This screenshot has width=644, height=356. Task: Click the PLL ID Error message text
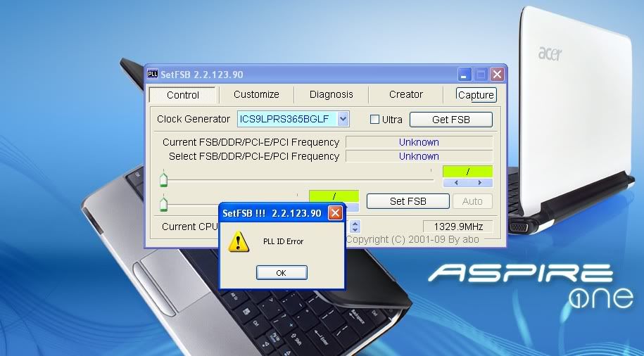point(284,241)
